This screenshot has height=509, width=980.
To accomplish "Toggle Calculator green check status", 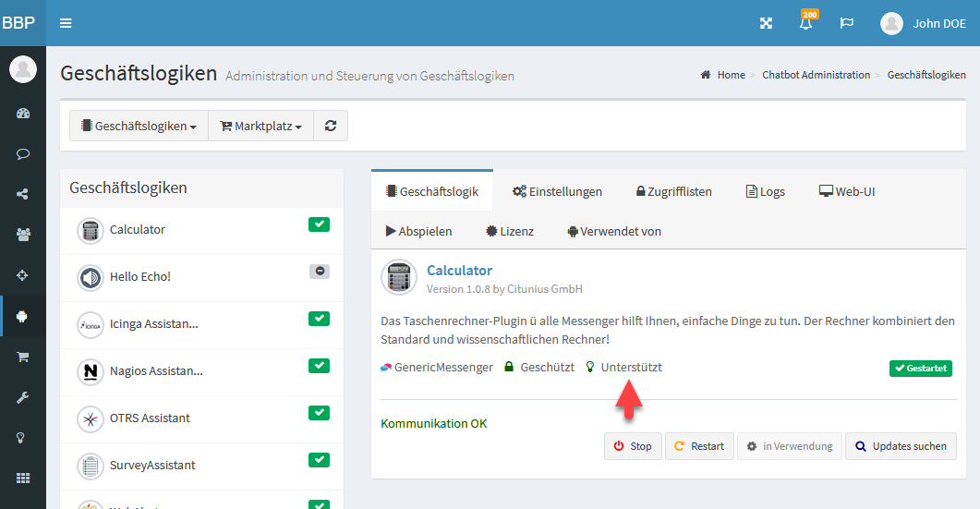I will (319, 224).
